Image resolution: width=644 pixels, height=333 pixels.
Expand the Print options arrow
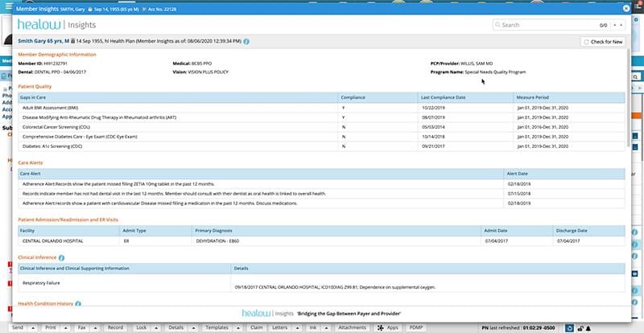coord(66,327)
